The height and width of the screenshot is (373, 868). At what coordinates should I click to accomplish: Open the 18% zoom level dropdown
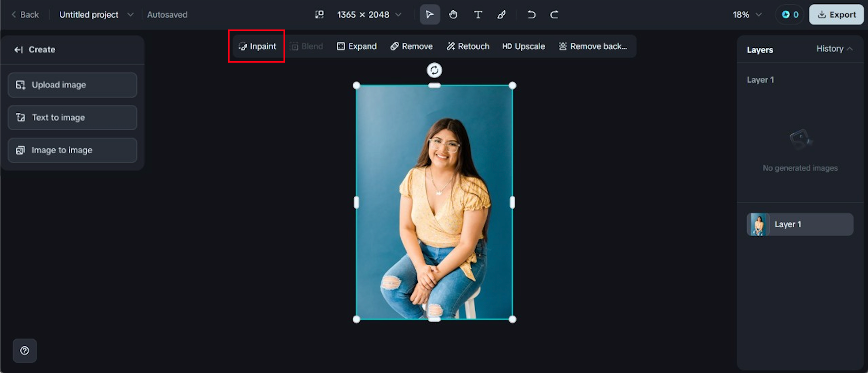(747, 15)
